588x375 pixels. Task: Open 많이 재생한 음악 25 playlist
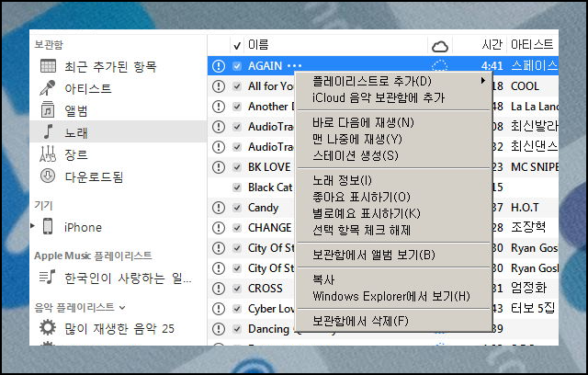coord(119,329)
